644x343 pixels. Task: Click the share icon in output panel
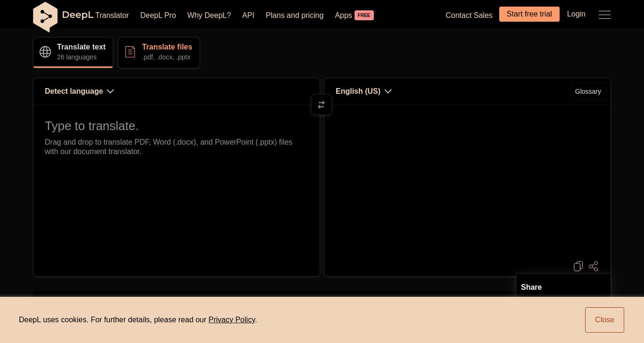point(594,266)
